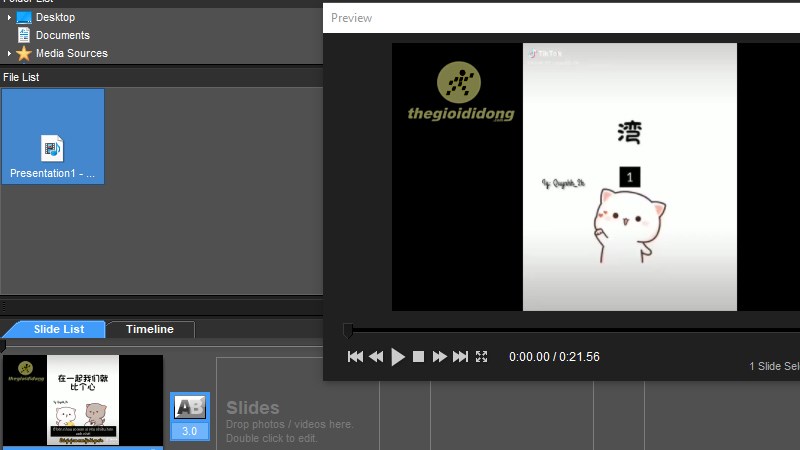Screen dimensions: 800x450
Task: Click the 3.0 transition duration field
Action: coord(189,431)
